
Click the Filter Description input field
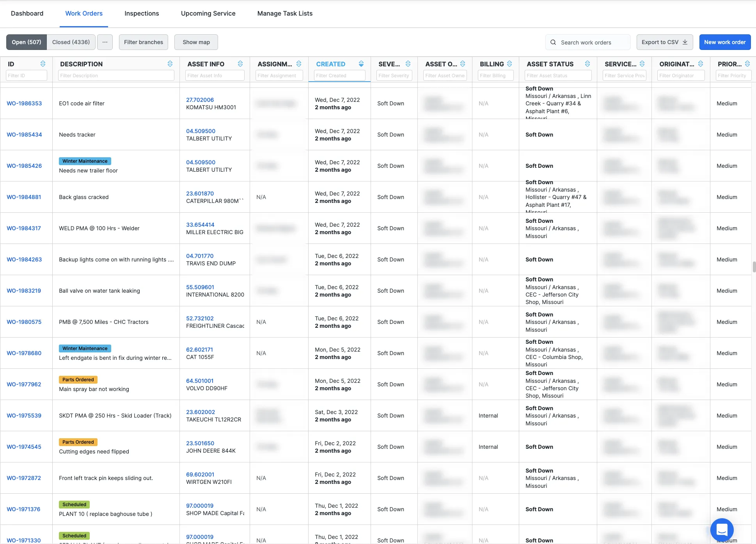coord(116,75)
